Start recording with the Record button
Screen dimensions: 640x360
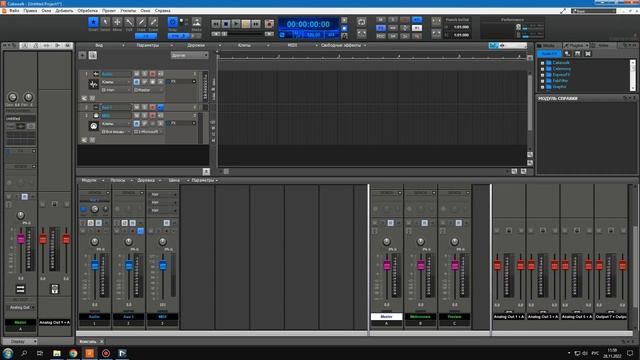pos(269,24)
